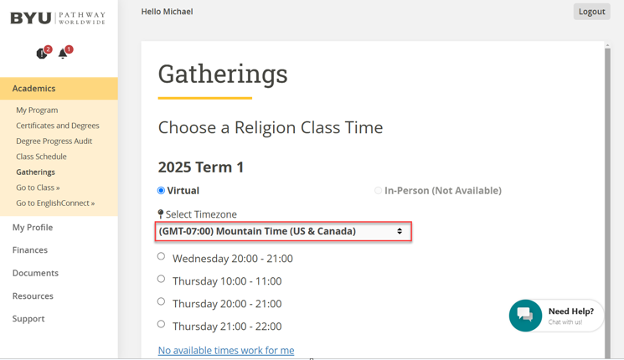The image size is (624, 360).
Task: Click the Logout button
Action: pyautogui.click(x=592, y=12)
